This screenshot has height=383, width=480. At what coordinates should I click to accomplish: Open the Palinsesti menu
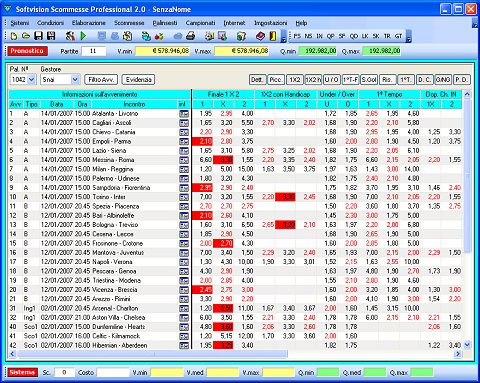165,23
